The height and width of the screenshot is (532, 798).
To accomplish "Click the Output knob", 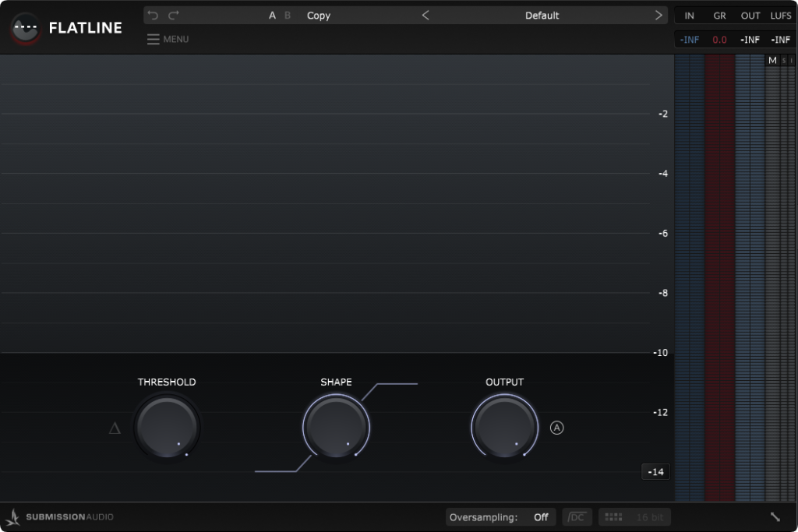I will 504,427.
